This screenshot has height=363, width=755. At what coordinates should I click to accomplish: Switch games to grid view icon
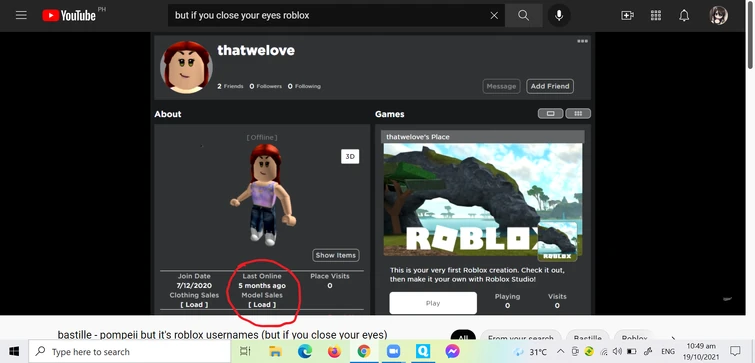pos(578,114)
